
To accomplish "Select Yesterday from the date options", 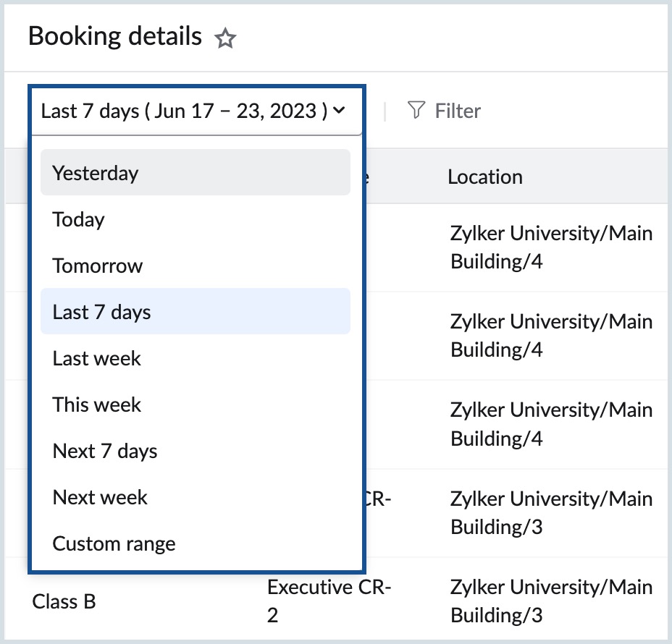I will click(x=94, y=173).
